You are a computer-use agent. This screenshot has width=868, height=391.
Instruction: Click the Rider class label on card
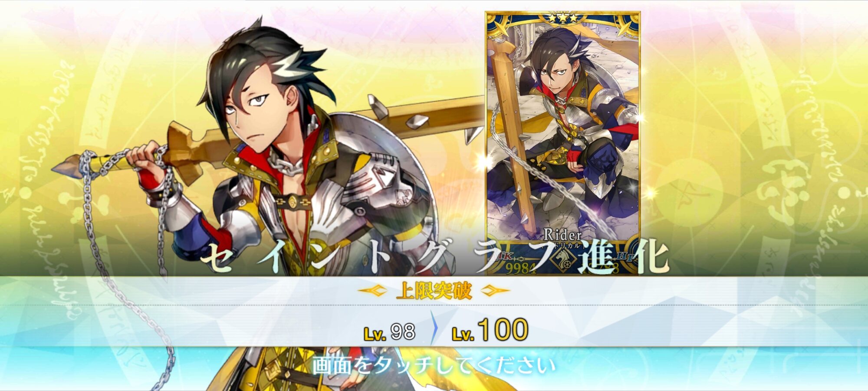tap(562, 235)
